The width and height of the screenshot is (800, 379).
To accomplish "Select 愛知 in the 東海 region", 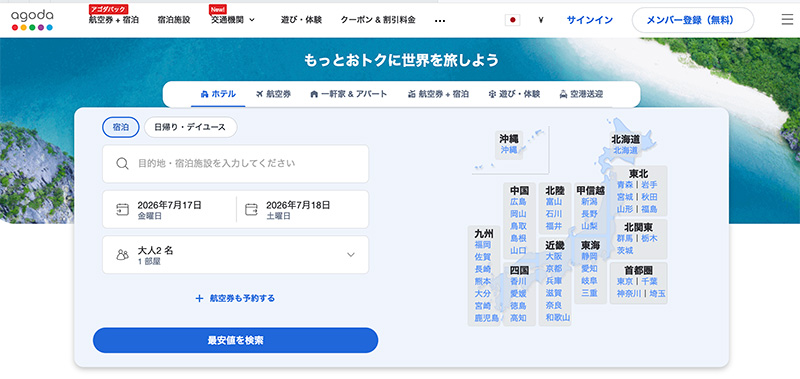I will [x=589, y=268].
